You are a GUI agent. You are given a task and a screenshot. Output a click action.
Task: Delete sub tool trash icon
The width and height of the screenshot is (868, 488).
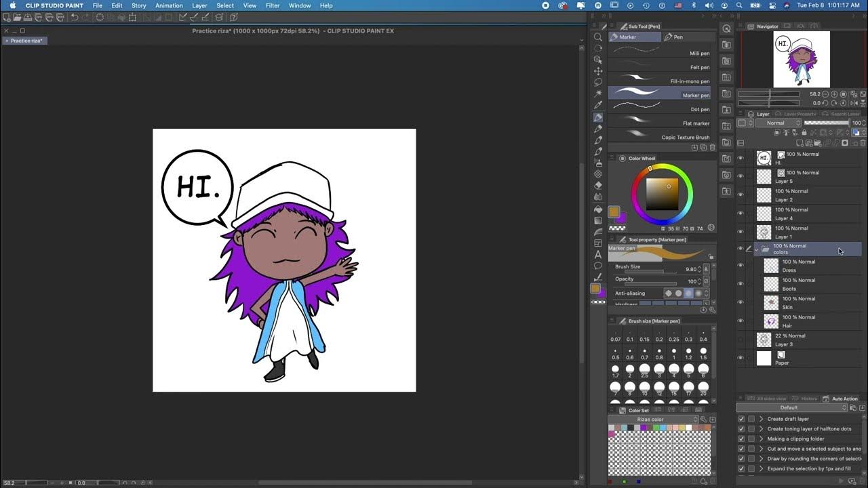(x=712, y=147)
